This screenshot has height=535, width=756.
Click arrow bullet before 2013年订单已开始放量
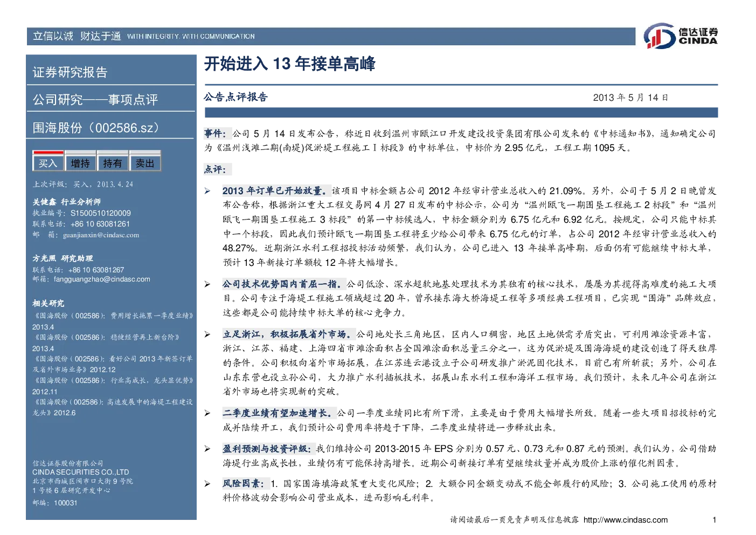[x=207, y=191]
